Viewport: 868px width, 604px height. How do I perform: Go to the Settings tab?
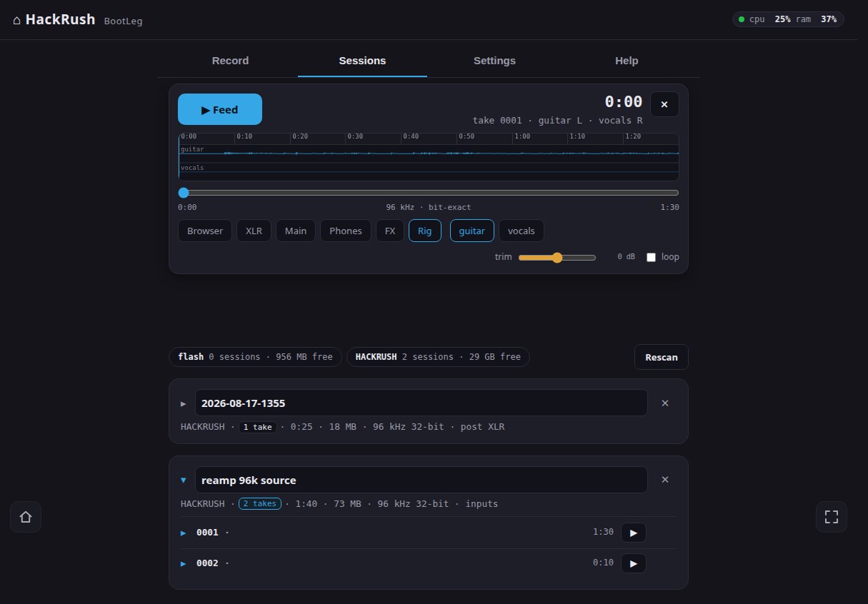coord(494,61)
